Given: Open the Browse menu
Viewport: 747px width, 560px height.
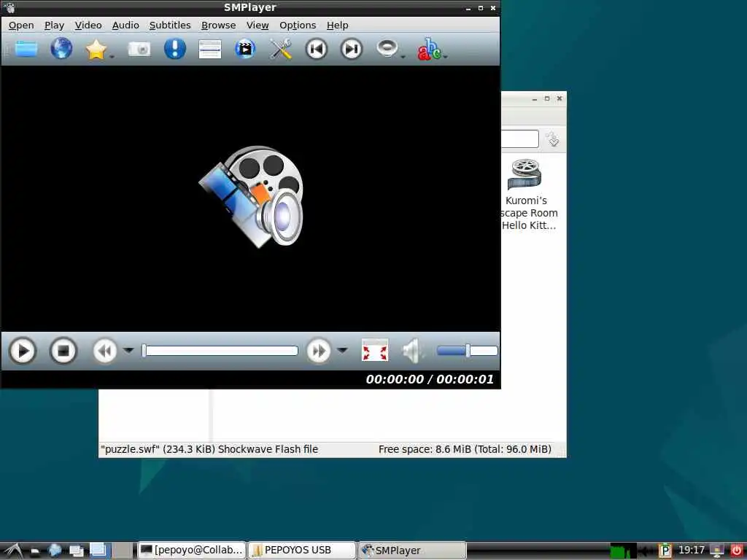Looking at the screenshot, I should point(218,26).
